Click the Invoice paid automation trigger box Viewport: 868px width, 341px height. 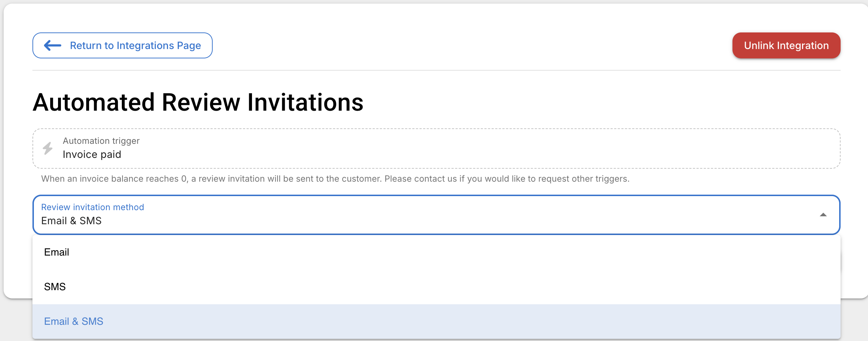433,148
